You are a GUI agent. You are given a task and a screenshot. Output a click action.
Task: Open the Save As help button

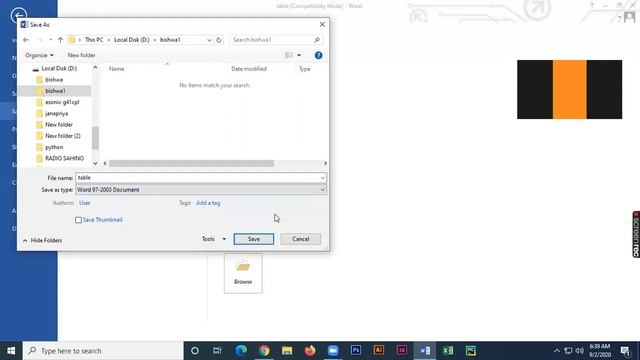click(318, 56)
